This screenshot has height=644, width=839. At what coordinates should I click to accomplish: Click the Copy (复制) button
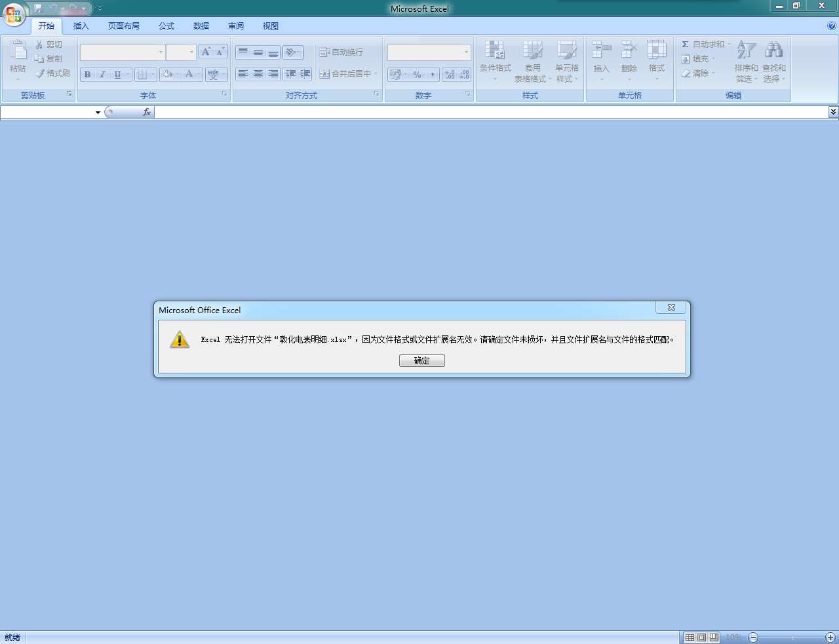pos(49,59)
